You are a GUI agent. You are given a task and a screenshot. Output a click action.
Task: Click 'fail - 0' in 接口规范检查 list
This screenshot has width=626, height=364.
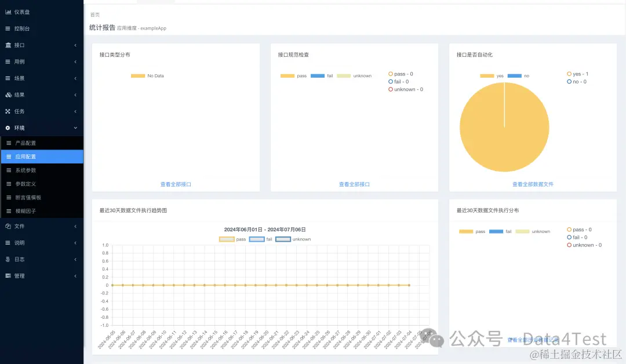pyautogui.click(x=398, y=82)
